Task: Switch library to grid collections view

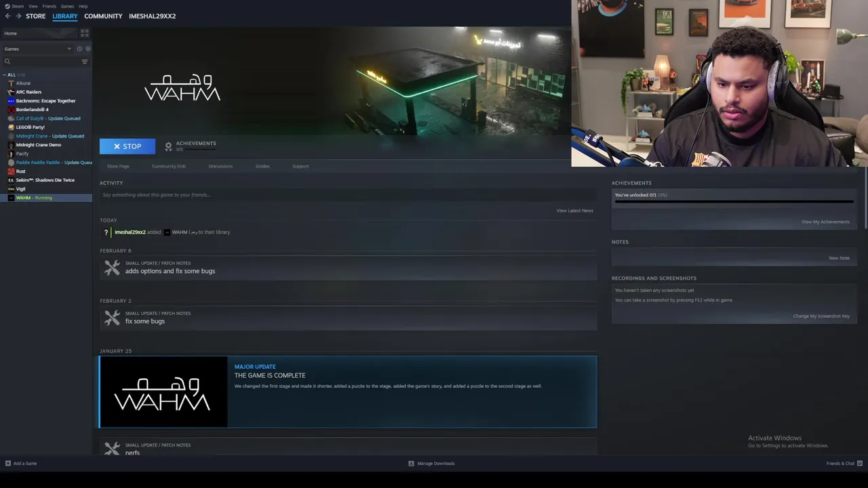Action: point(85,33)
